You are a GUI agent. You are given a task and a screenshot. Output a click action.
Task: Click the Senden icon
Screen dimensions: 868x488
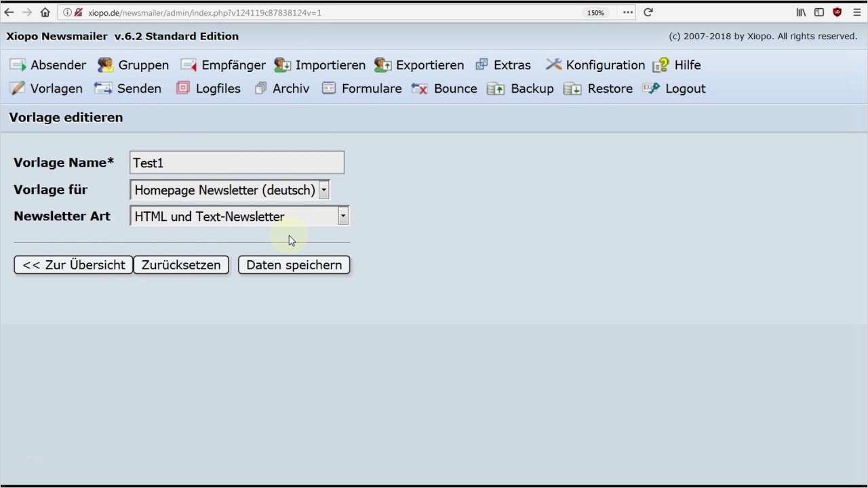pos(103,88)
